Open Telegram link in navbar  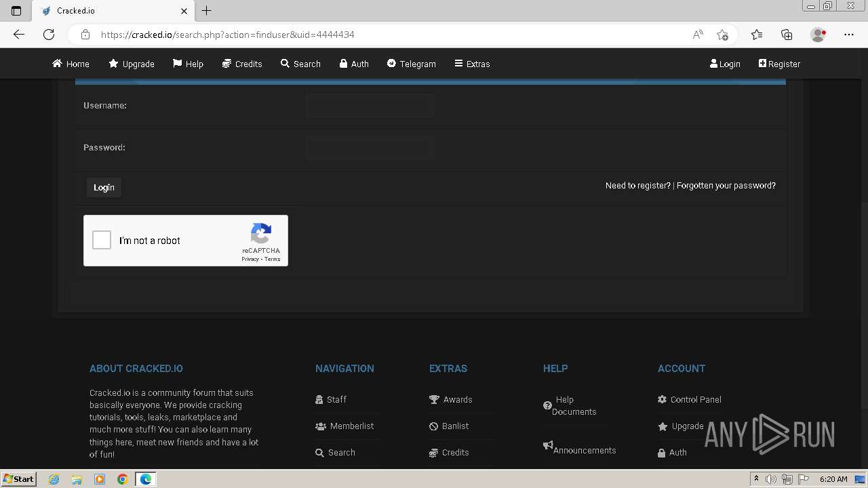click(411, 64)
